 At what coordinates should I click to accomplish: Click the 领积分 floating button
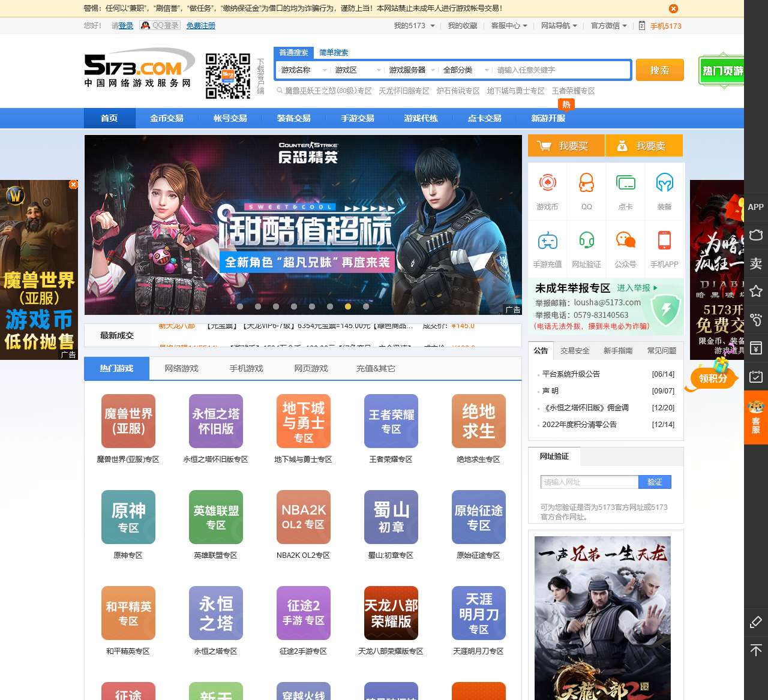click(x=713, y=378)
